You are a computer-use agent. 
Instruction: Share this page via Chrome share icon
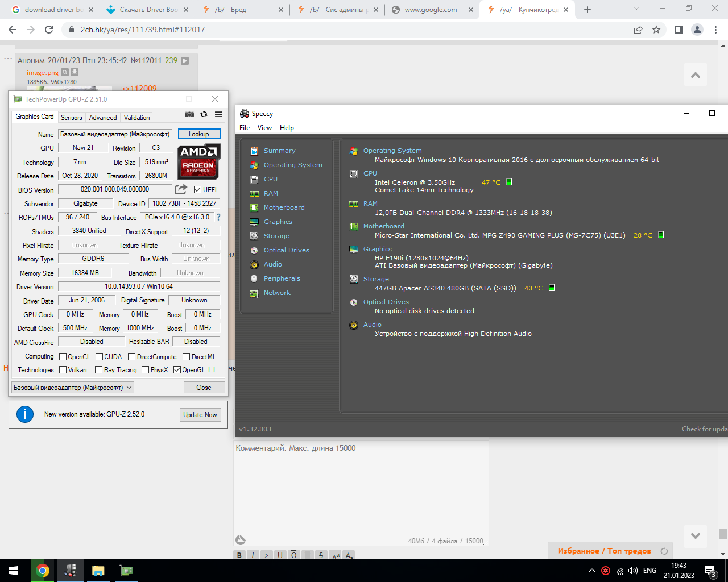(638, 30)
